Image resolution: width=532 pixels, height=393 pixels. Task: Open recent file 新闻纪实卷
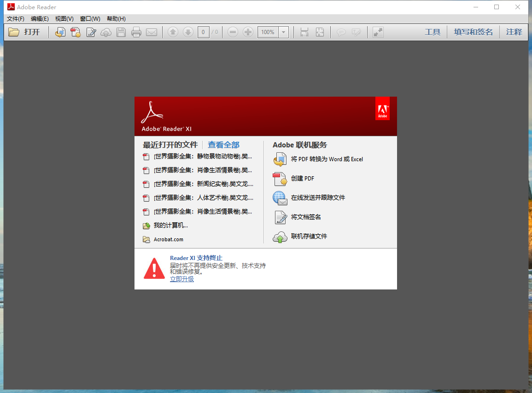pos(204,184)
